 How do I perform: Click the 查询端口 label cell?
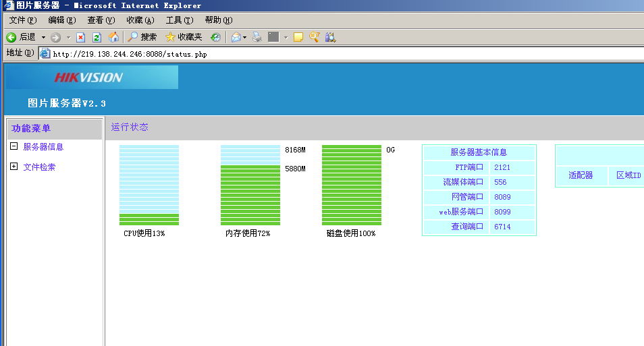click(457, 227)
